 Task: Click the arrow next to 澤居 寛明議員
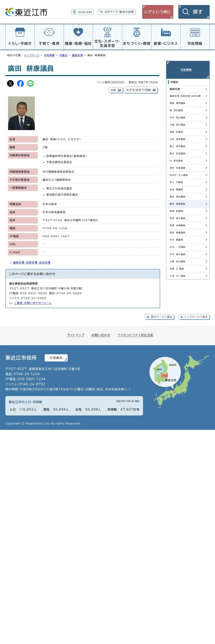[x=206, y=103]
